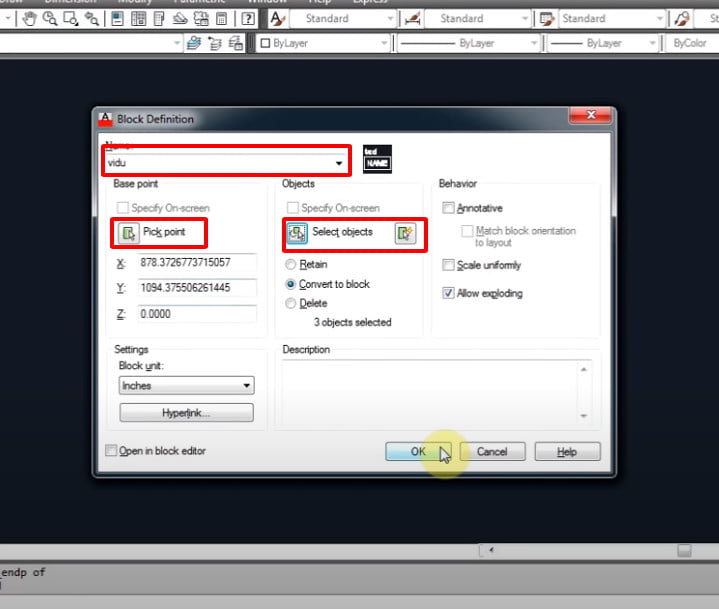719x609 pixels.
Task: Click the Hyperlink... button
Action: 186,412
